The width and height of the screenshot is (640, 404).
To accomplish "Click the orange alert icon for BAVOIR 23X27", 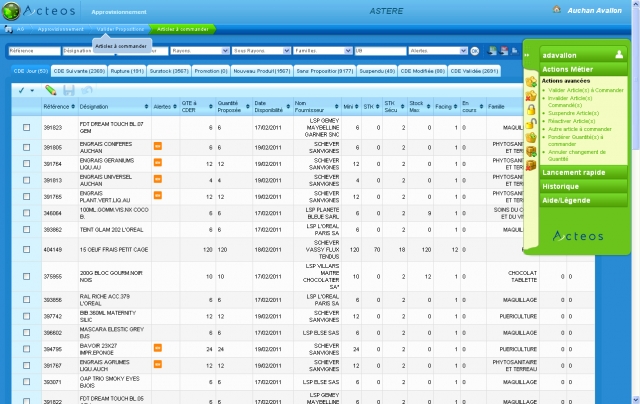I will click(158, 348).
